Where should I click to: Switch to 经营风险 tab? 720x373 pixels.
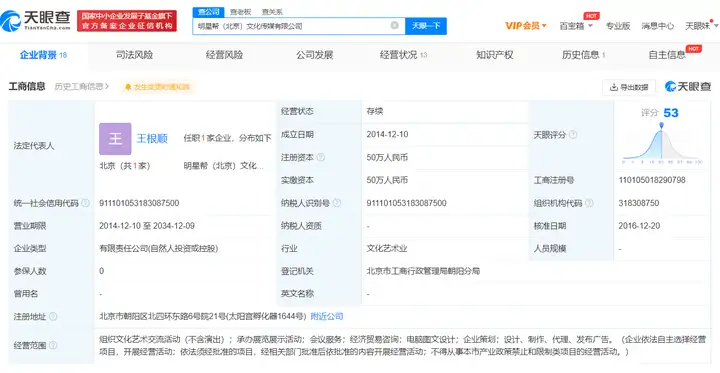click(x=224, y=55)
